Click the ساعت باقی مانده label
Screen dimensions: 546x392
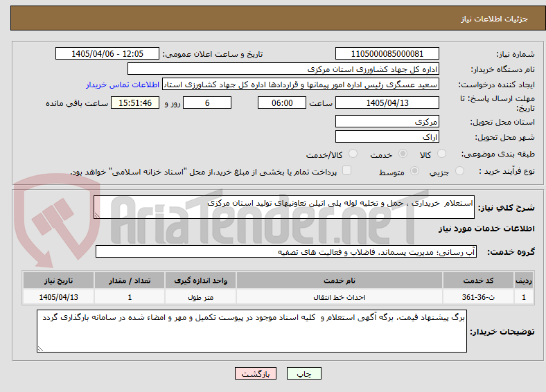click(x=77, y=103)
